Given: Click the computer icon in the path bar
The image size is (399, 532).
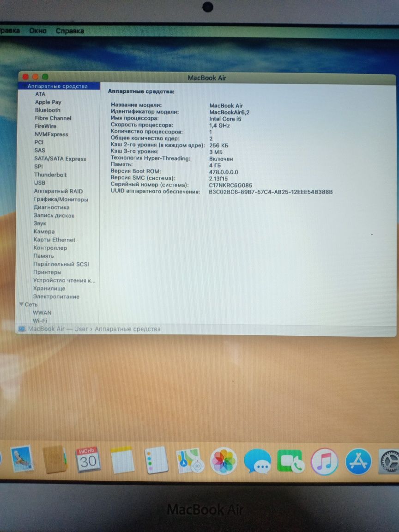Looking at the screenshot, I should coord(22,329).
